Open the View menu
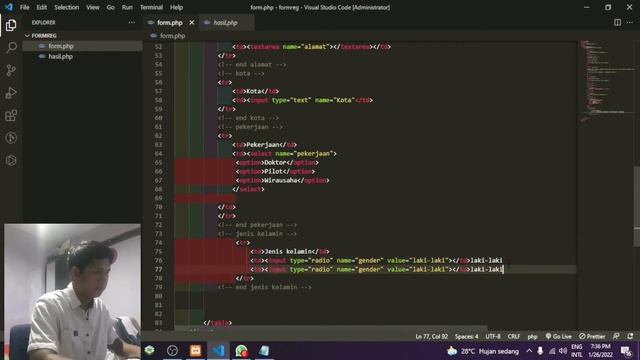Screen dimensions: 640x360 pyautogui.click(x=93, y=7)
